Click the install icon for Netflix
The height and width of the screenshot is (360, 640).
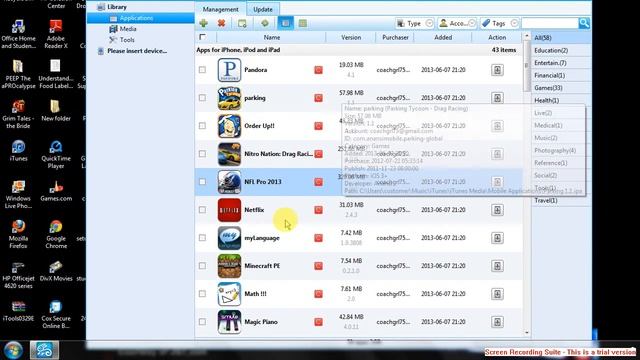497,210
